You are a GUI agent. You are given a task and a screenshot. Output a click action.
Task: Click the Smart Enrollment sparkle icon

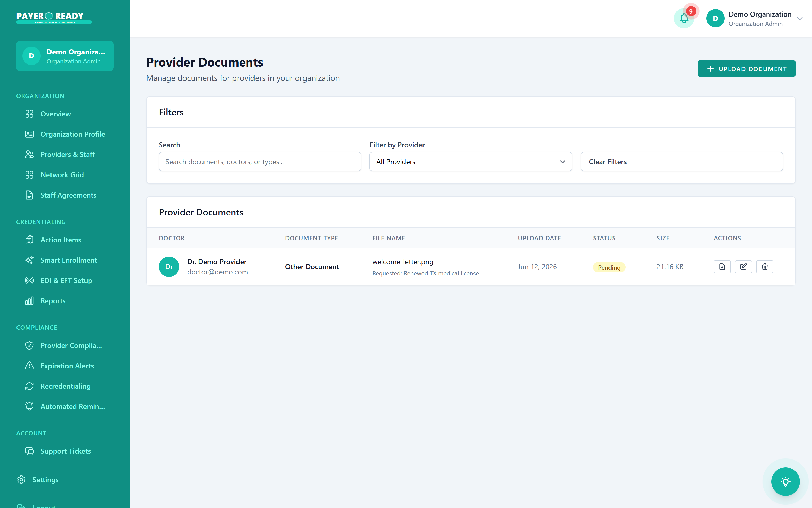click(29, 260)
